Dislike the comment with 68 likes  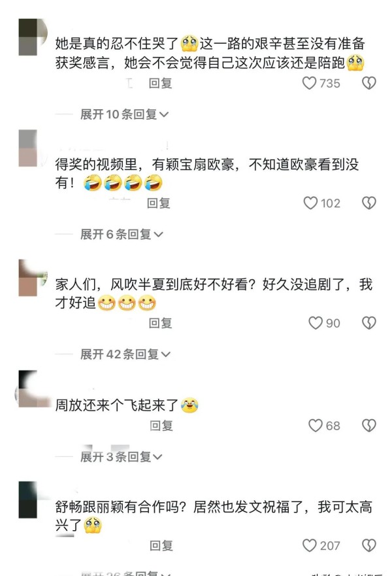pyautogui.click(x=369, y=426)
